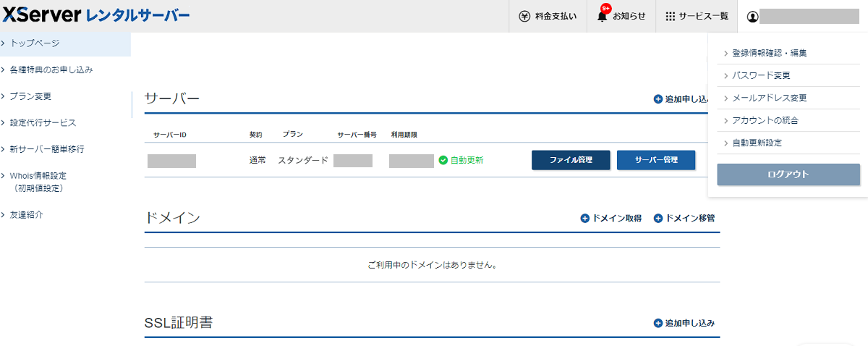Click the ファイル管理 button
Viewport: 868px width, 349px height.
pyautogui.click(x=571, y=160)
